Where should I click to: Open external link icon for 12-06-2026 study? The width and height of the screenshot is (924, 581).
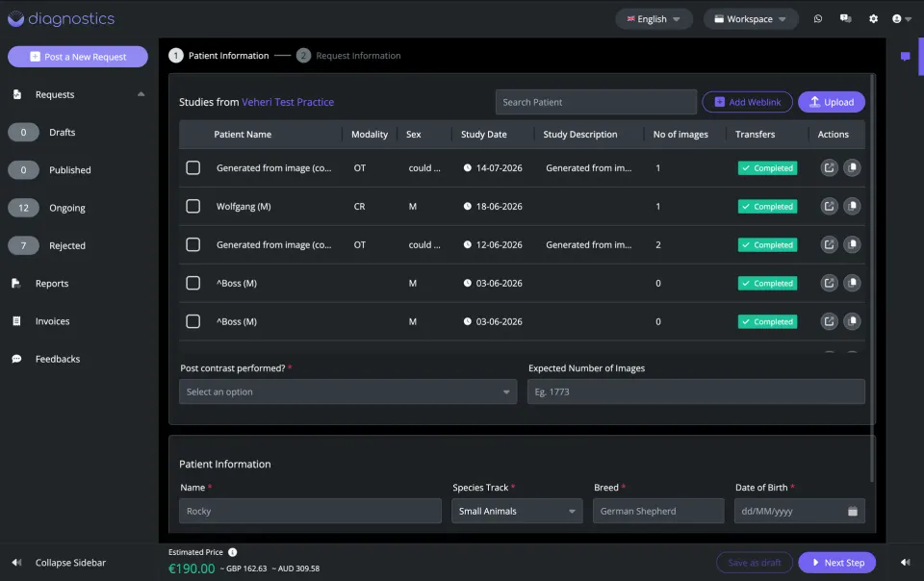[829, 244]
